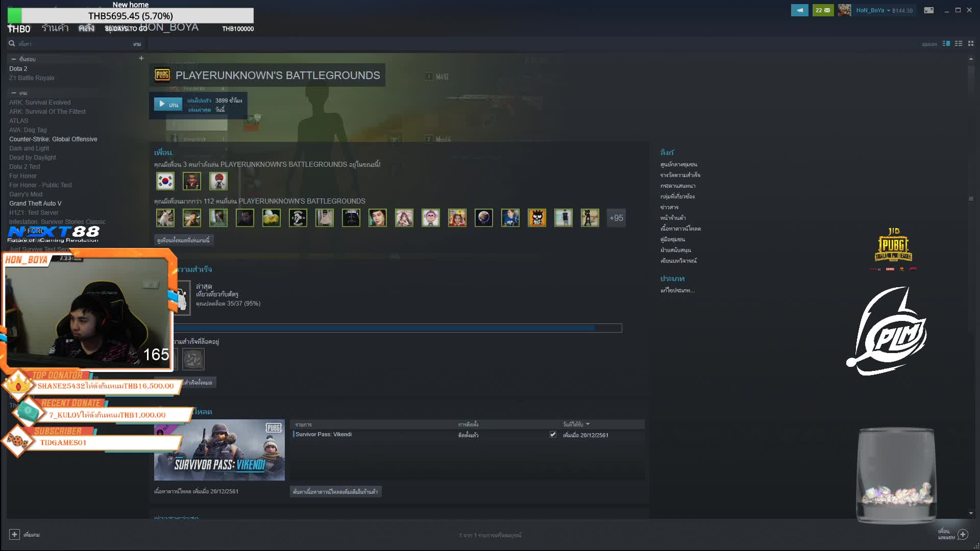Click the scrollbar up arrow
980x551 pixels.
pyautogui.click(x=971, y=59)
